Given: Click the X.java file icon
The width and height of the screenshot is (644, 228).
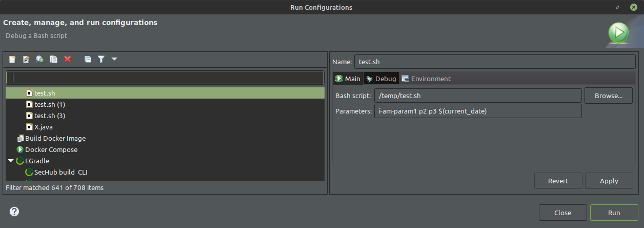Looking at the screenshot, I should [x=29, y=127].
